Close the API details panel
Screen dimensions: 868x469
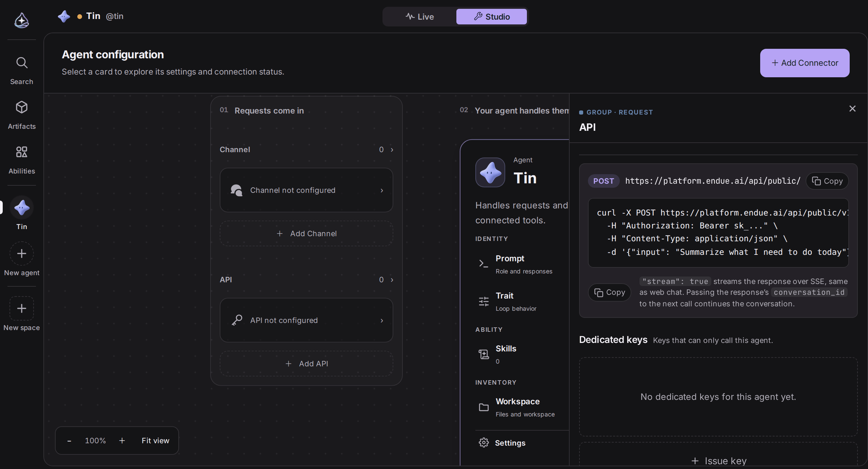852,108
